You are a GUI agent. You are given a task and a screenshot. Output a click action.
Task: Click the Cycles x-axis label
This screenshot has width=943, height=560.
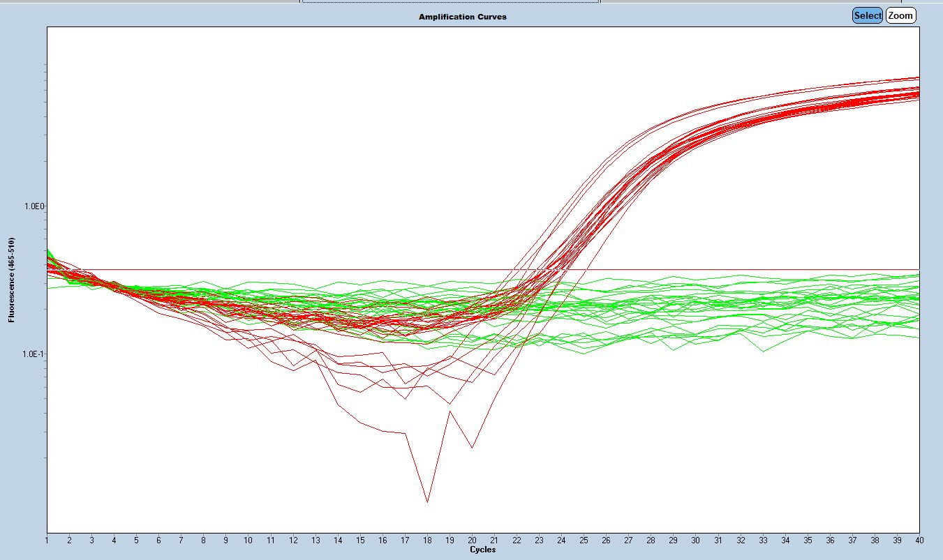[482, 550]
